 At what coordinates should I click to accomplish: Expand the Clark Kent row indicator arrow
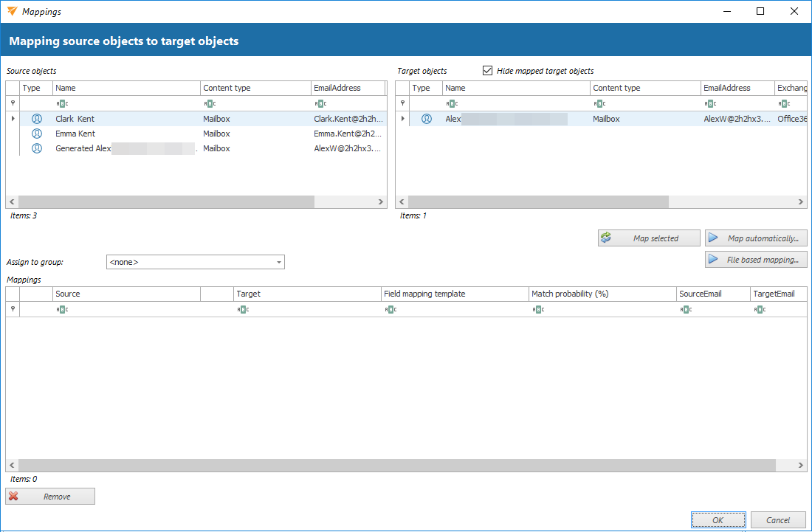point(13,119)
